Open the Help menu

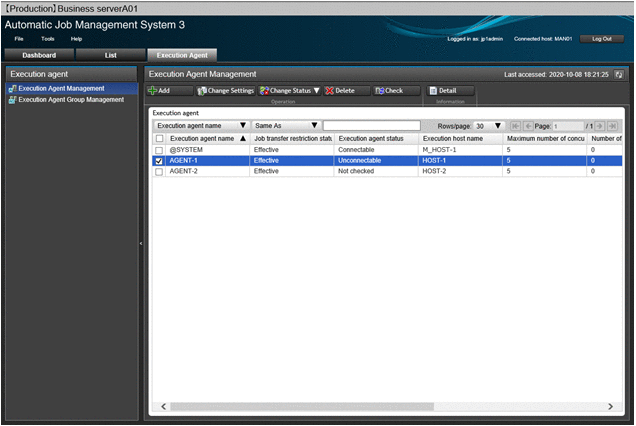tap(76, 39)
